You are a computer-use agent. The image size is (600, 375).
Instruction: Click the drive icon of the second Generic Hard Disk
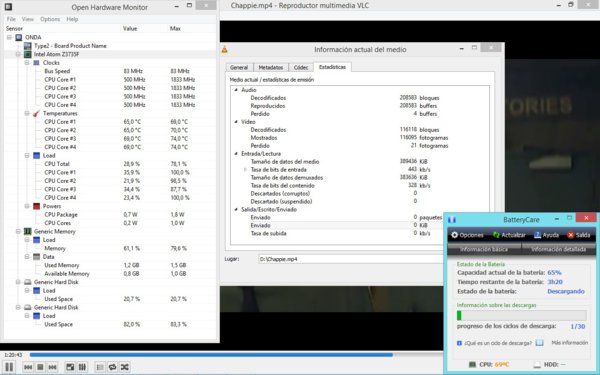28,307
